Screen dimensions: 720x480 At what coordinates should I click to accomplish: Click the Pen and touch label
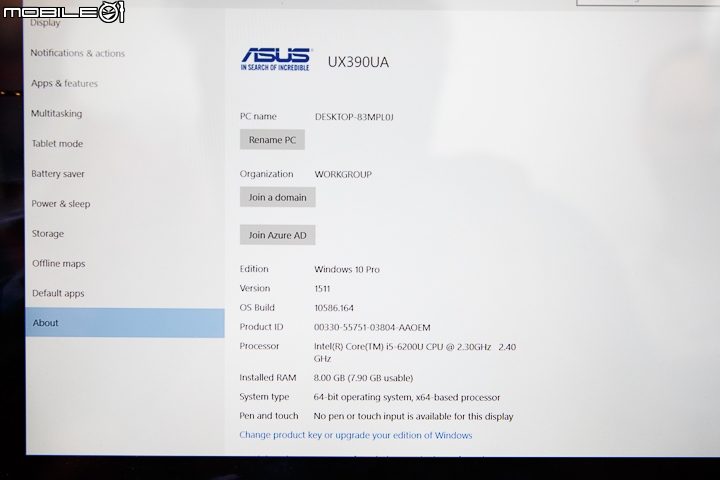[x=269, y=416]
